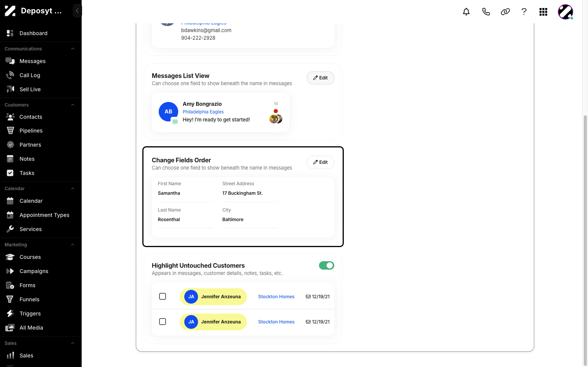Click the Forms icon in sidebar

(x=10, y=285)
